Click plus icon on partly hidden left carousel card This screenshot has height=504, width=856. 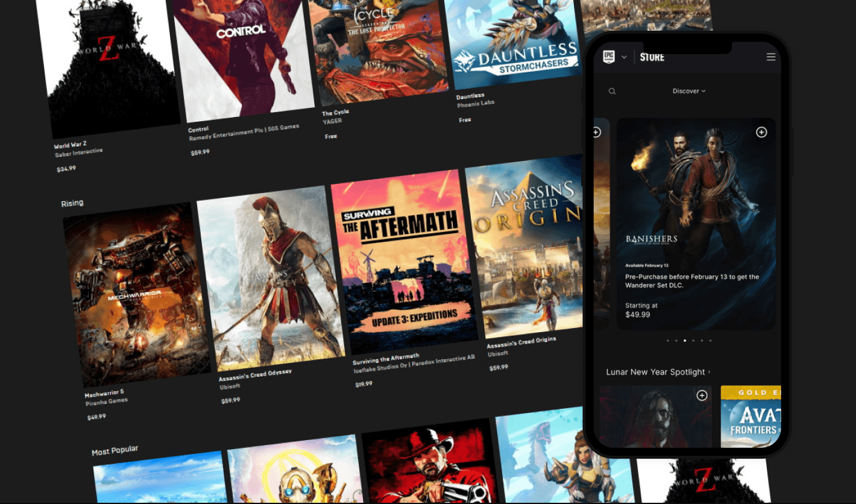(x=597, y=132)
